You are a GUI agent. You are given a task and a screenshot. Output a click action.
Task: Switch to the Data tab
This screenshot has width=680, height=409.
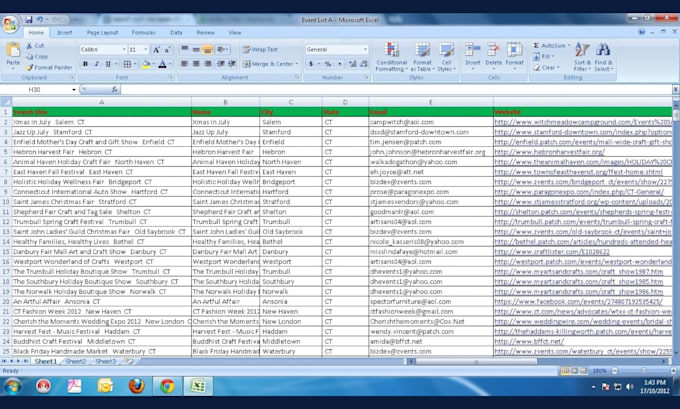click(176, 33)
